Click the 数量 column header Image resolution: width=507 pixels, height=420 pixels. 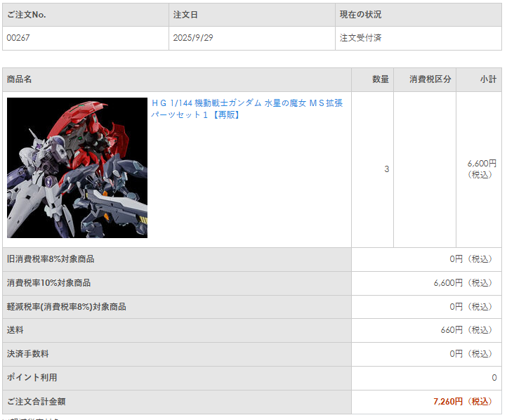[x=381, y=79]
